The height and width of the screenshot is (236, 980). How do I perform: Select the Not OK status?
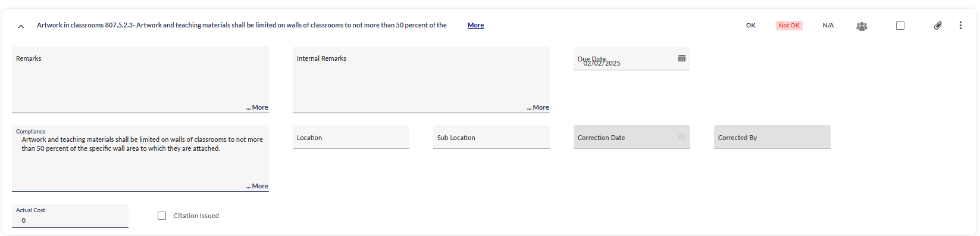789,26
